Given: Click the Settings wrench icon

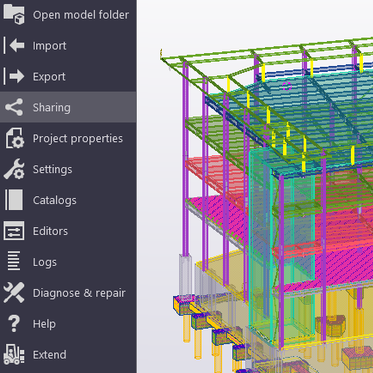Looking at the screenshot, I should (x=14, y=169).
